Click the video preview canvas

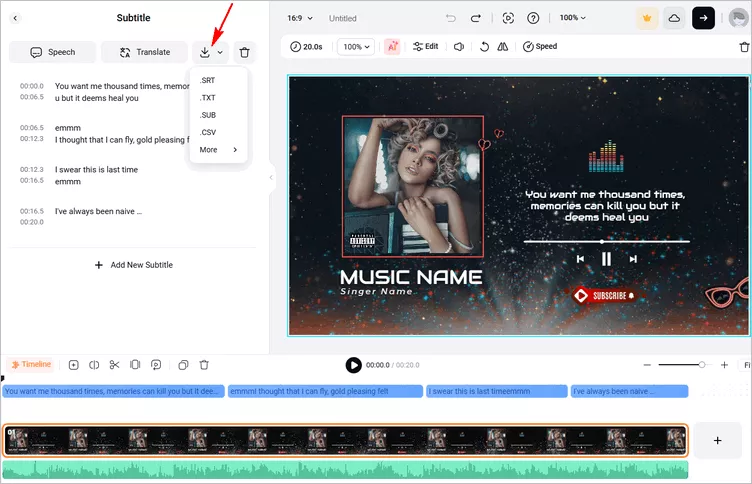[519, 205]
